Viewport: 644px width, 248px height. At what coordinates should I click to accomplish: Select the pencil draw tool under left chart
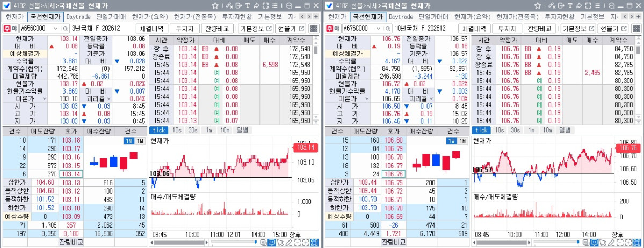coord(289,243)
